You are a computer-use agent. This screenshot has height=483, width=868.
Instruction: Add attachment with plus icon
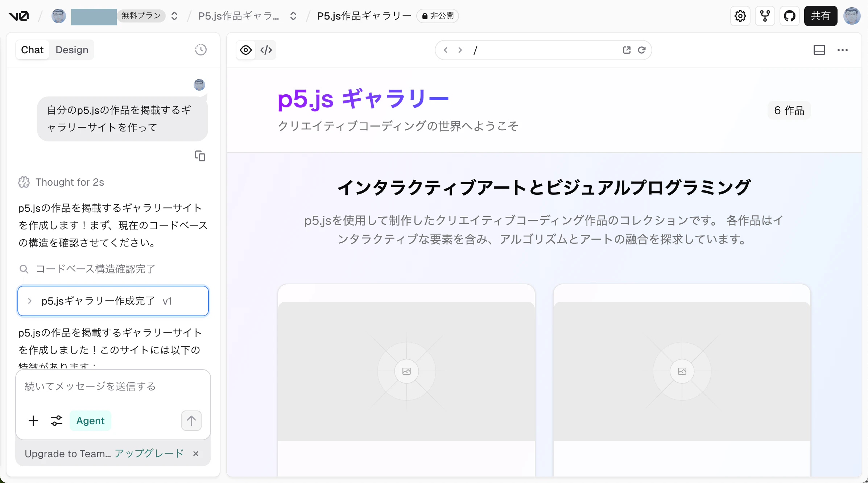[x=33, y=421]
